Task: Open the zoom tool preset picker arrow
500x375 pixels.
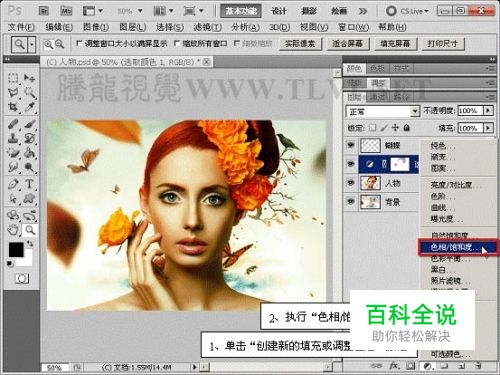Action: coord(32,44)
